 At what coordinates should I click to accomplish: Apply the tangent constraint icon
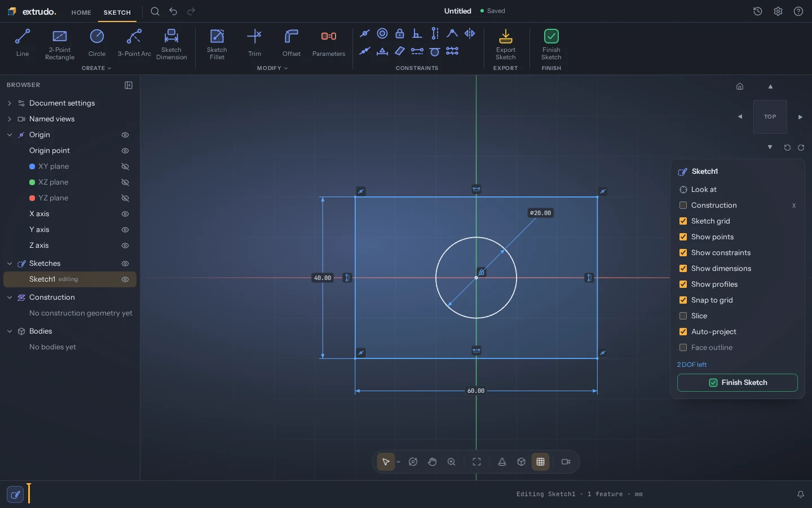pyautogui.click(x=435, y=51)
